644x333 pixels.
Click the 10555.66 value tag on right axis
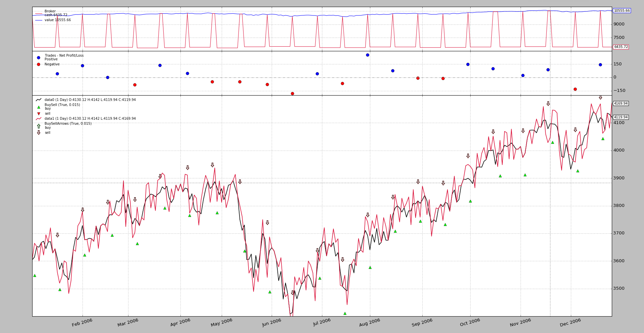(x=622, y=11)
